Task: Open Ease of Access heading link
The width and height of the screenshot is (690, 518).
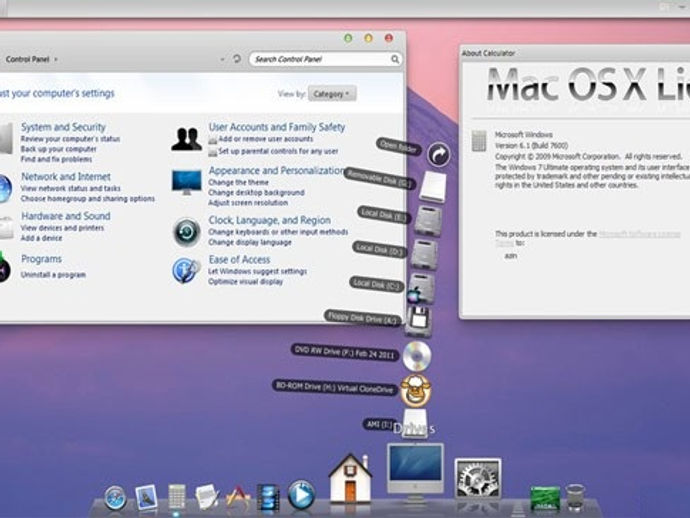Action: (x=239, y=260)
